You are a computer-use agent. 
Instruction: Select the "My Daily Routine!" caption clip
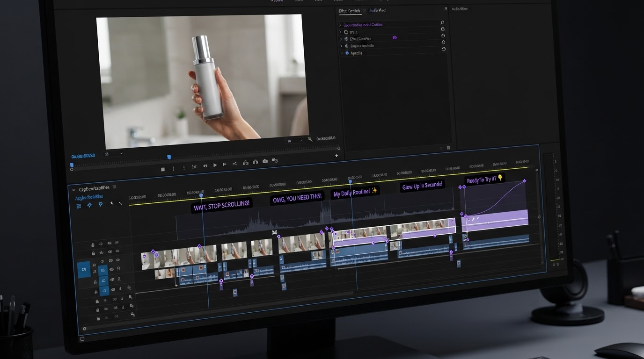click(355, 192)
